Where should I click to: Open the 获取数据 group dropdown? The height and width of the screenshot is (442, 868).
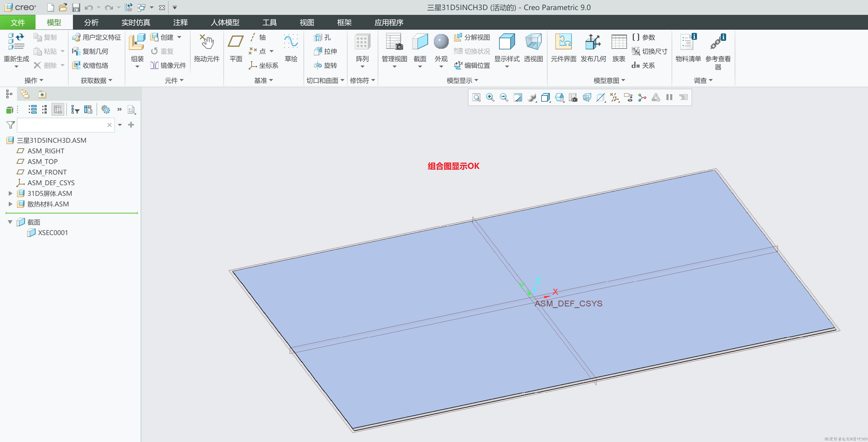point(96,81)
